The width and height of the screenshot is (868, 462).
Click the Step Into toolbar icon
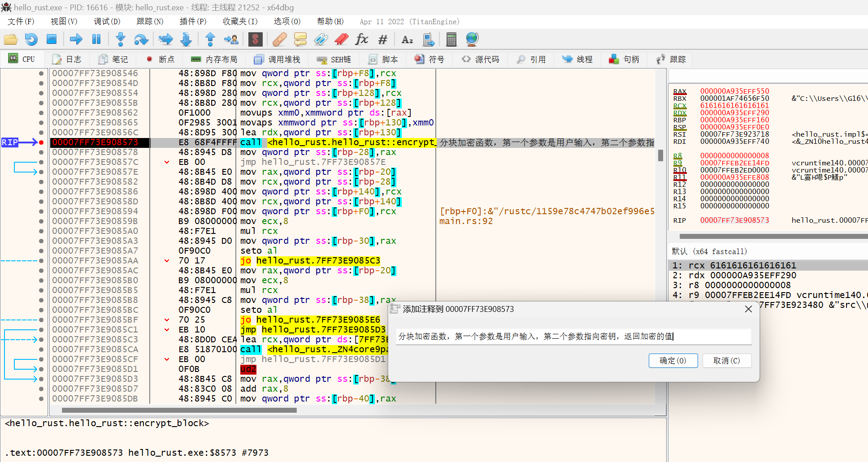pyautogui.click(x=120, y=39)
